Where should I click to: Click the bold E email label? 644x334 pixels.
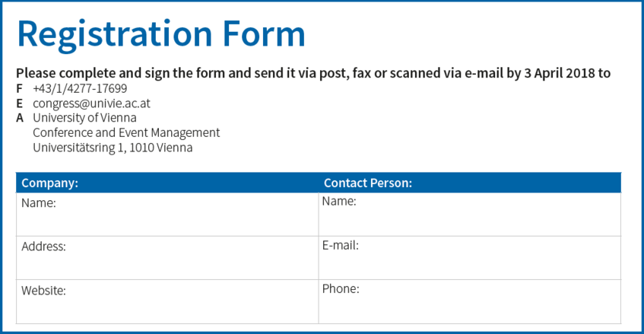pyautogui.click(x=19, y=103)
